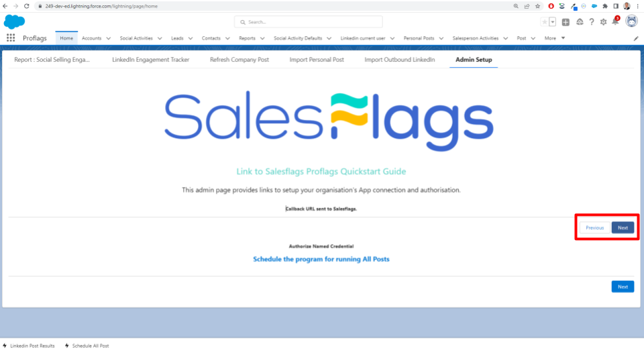This screenshot has width=644, height=362.
Task: Select the Home nav tab
Action: [x=66, y=38]
